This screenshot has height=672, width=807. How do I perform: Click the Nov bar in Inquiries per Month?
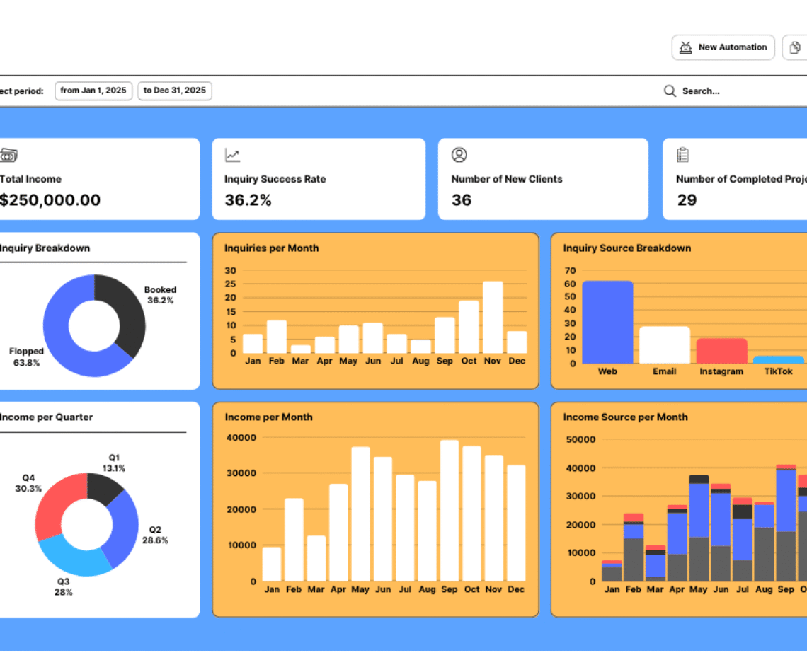click(x=493, y=318)
